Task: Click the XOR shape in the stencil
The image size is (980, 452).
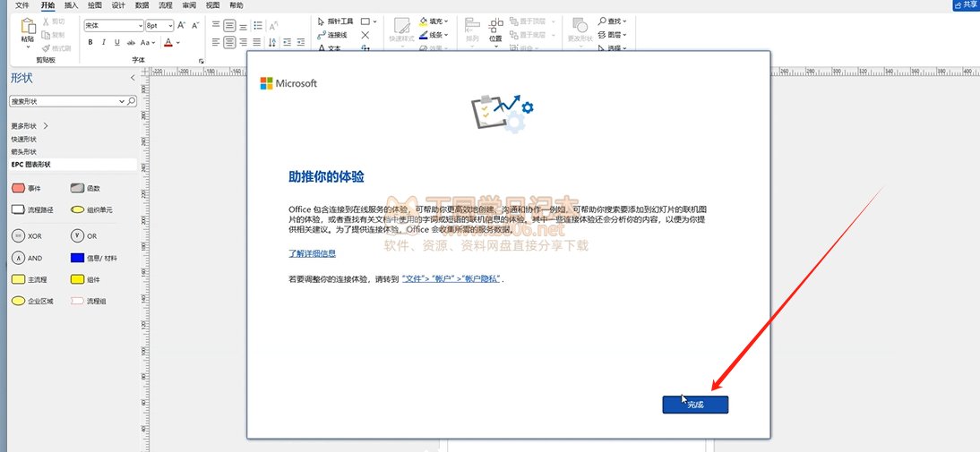Action: pos(18,235)
